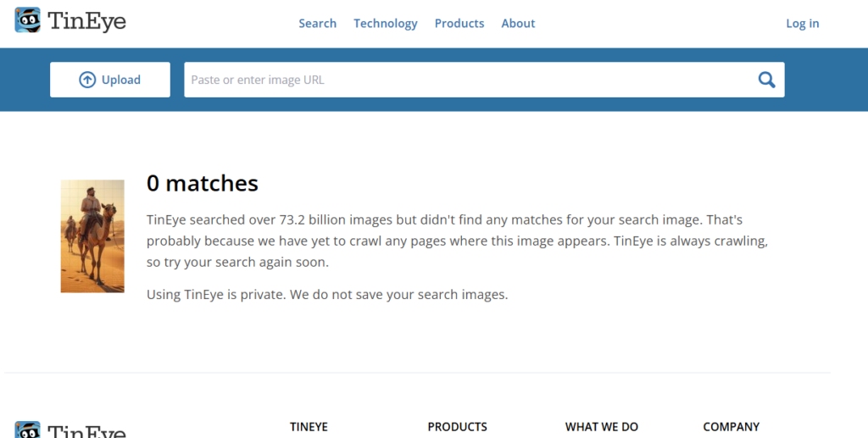Click the "0 matches" heading

point(202,183)
